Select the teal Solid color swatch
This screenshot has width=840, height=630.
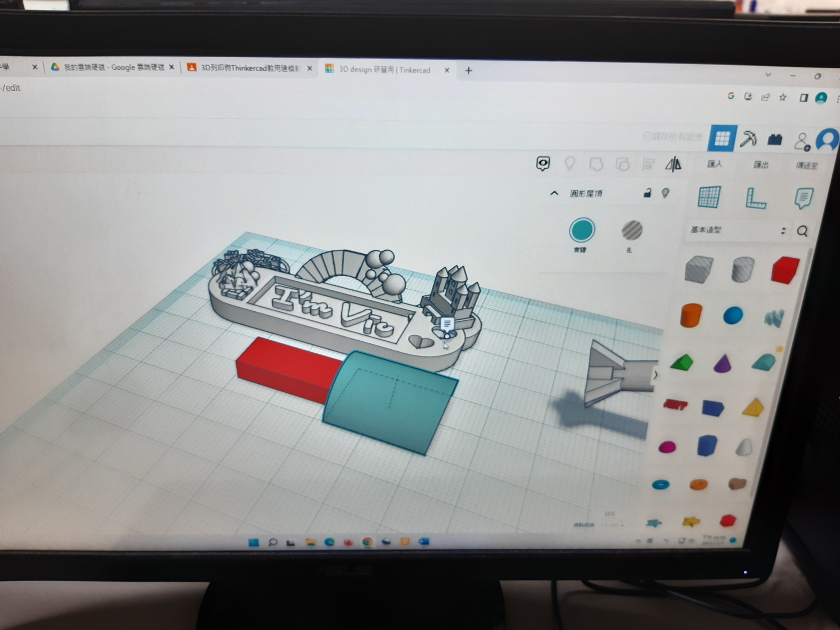coord(582,230)
